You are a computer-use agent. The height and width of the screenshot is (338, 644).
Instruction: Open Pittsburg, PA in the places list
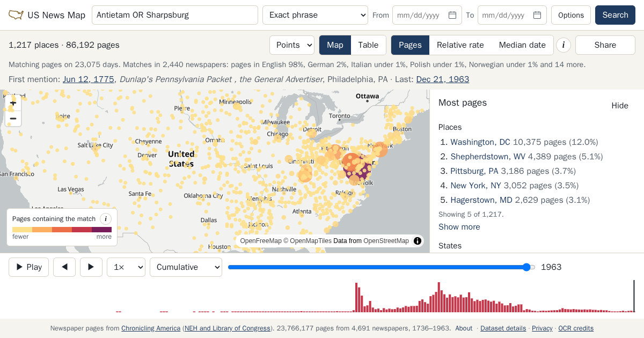(474, 171)
